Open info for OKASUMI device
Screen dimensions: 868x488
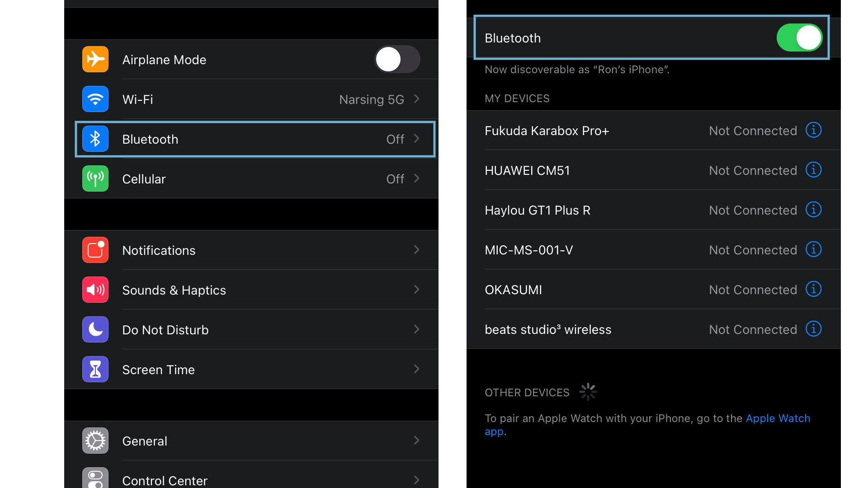(813, 289)
